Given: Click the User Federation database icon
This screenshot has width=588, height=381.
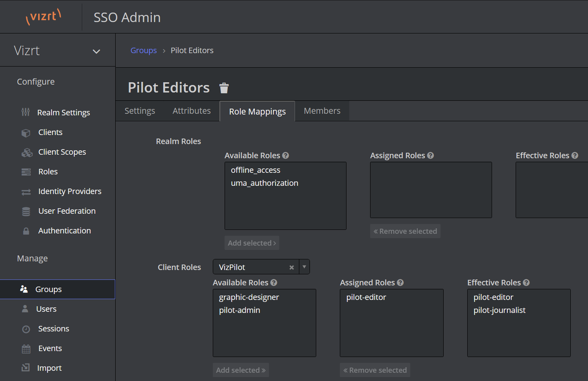Looking at the screenshot, I should pos(26,211).
